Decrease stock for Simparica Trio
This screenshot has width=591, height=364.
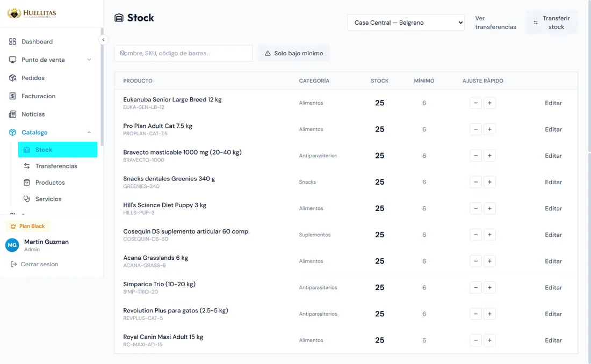tap(475, 288)
